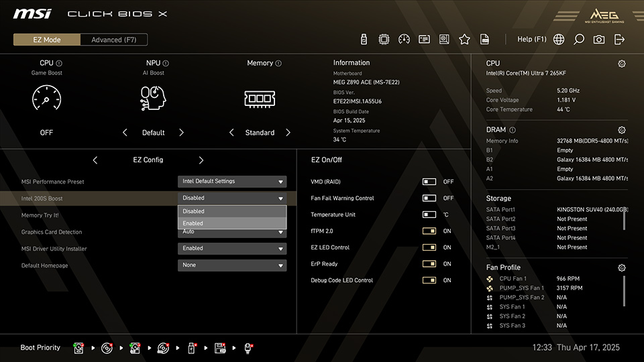
Task: Open the MSI Performance Preset dropdown
Action: pos(232,182)
